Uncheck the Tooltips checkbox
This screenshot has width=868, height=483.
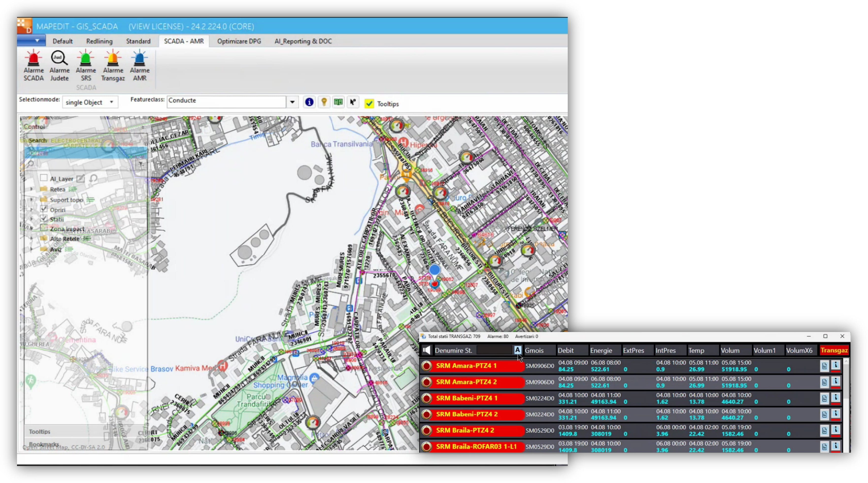369,103
